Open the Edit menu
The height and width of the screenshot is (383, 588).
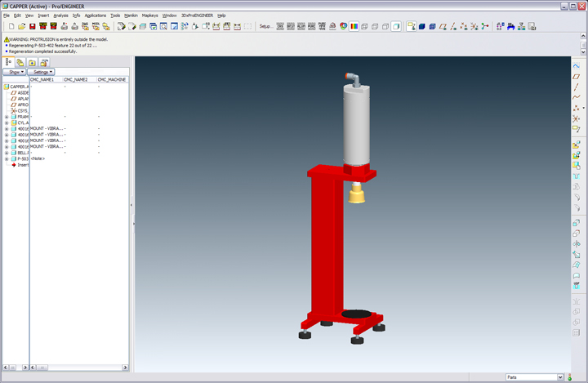17,16
